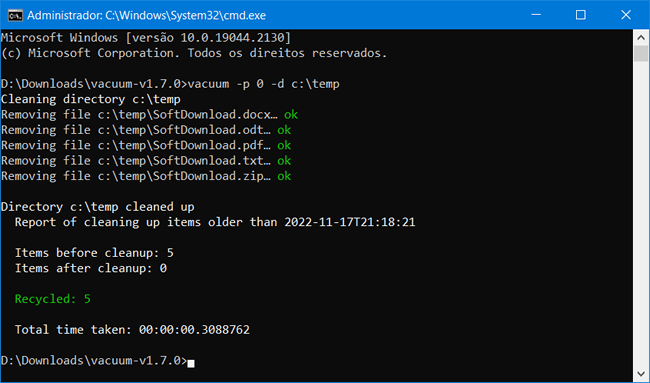Click the blinking cursor at the last prompt
650x383 pixels.
191,364
